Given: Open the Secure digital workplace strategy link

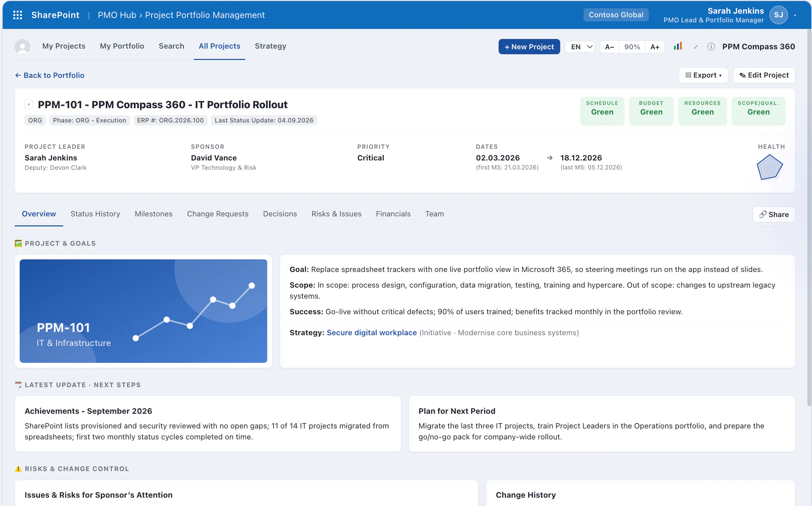Looking at the screenshot, I should coord(372,333).
